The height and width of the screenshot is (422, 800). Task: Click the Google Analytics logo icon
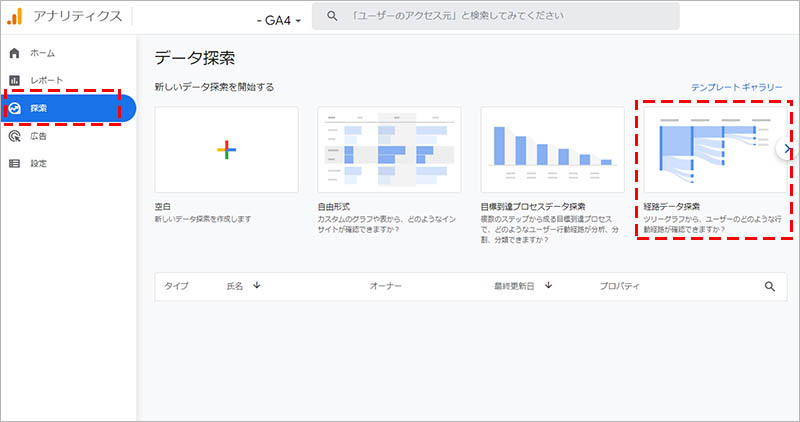(x=16, y=16)
